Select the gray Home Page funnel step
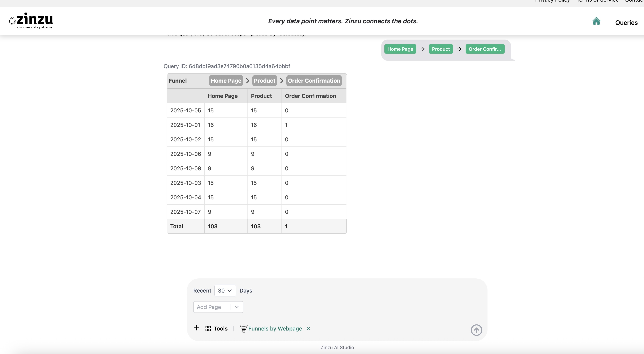The image size is (644, 354). [226, 80]
